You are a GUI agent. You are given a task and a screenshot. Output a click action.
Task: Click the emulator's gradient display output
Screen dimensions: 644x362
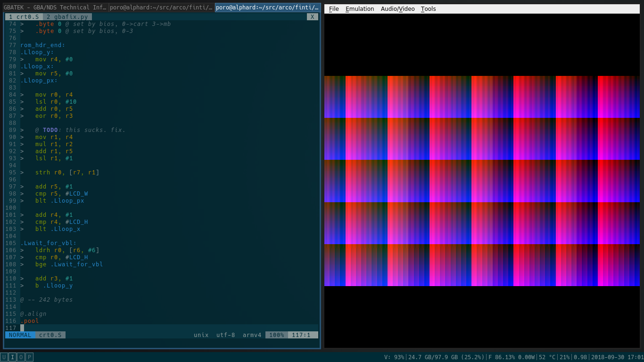pos(482,181)
